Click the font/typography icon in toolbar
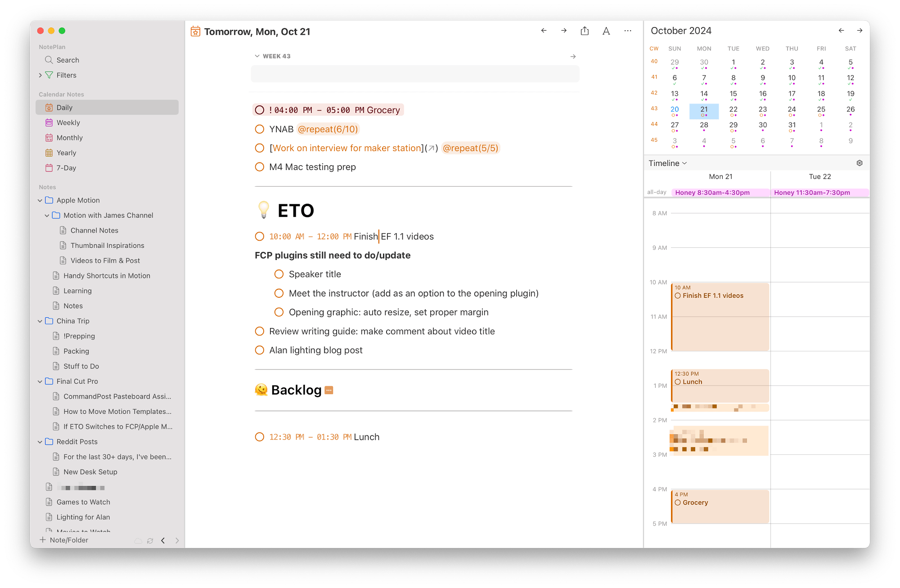This screenshot has width=900, height=588. click(605, 31)
